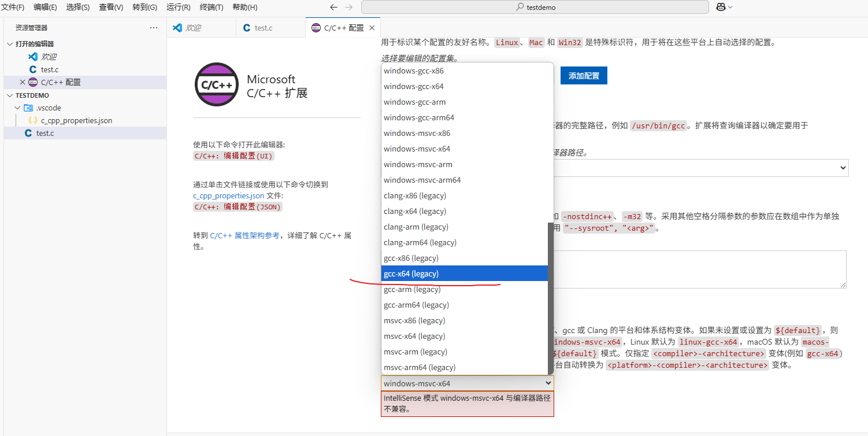The width and height of the screenshot is (868, 436).
Task: Click the dropdown list scrollbar
Action: (x=551, y=298)
